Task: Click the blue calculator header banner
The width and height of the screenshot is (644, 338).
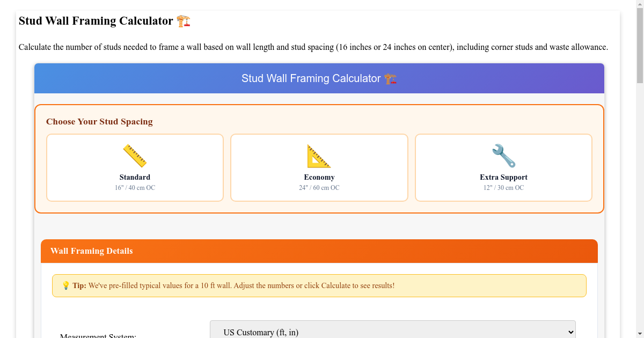Action: pyautogui.click(x=319, y=78)
